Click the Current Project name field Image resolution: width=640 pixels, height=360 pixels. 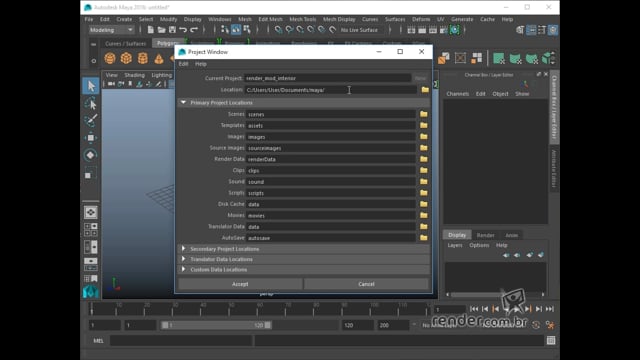pos(327,78)
